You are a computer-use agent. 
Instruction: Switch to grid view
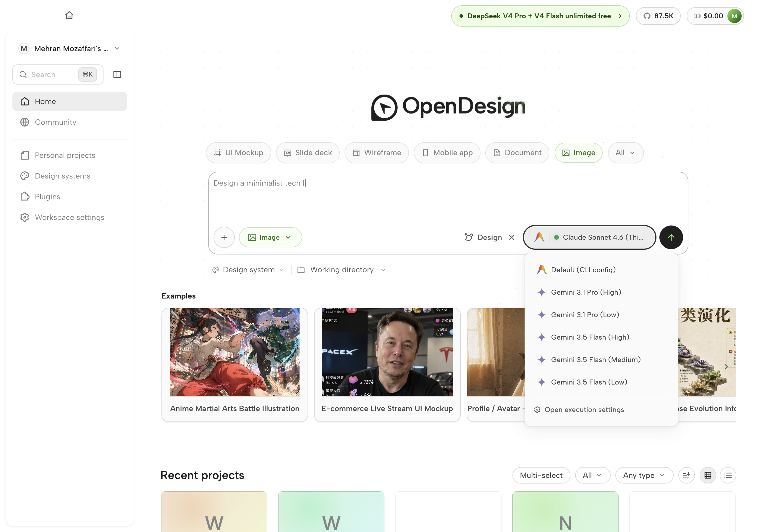point(708,475)
